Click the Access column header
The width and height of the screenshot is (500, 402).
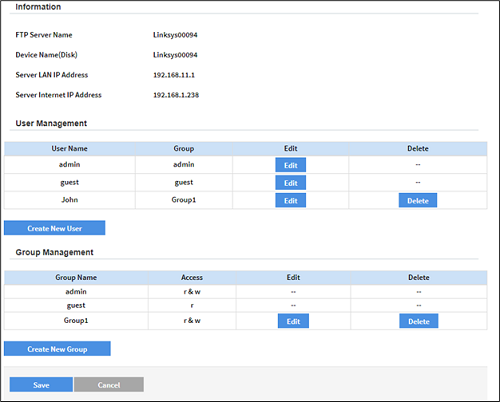(x=192, y=277)
